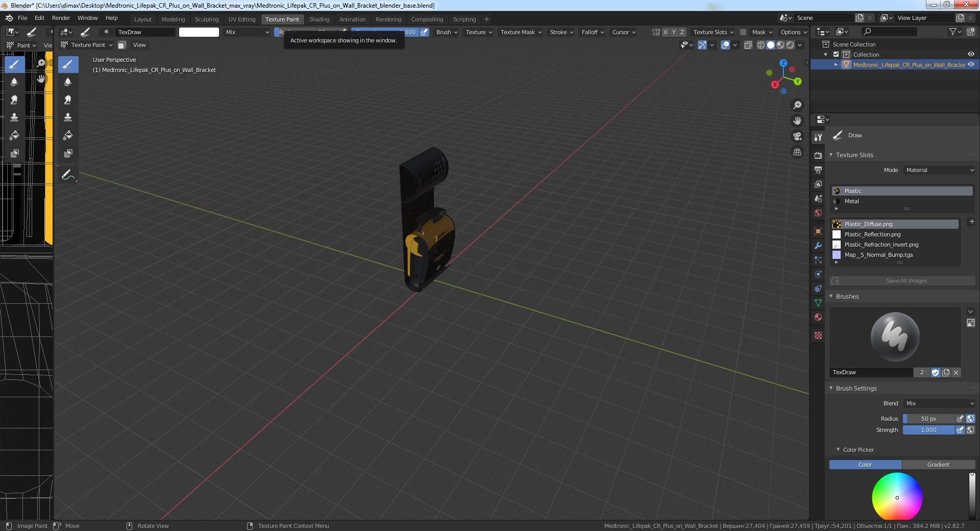
Task: Switch to the UV Editing workspace tab
Action: tap(242, 19)
